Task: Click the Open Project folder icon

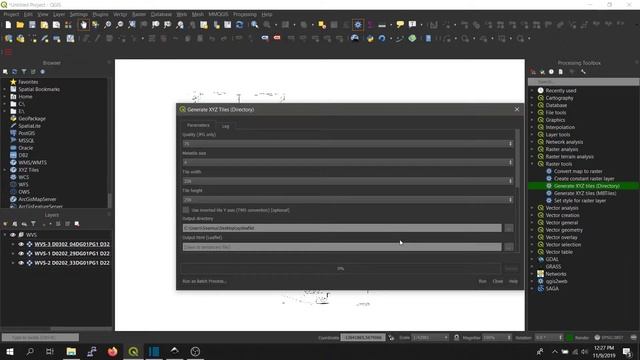Action: tap(20, 25)
